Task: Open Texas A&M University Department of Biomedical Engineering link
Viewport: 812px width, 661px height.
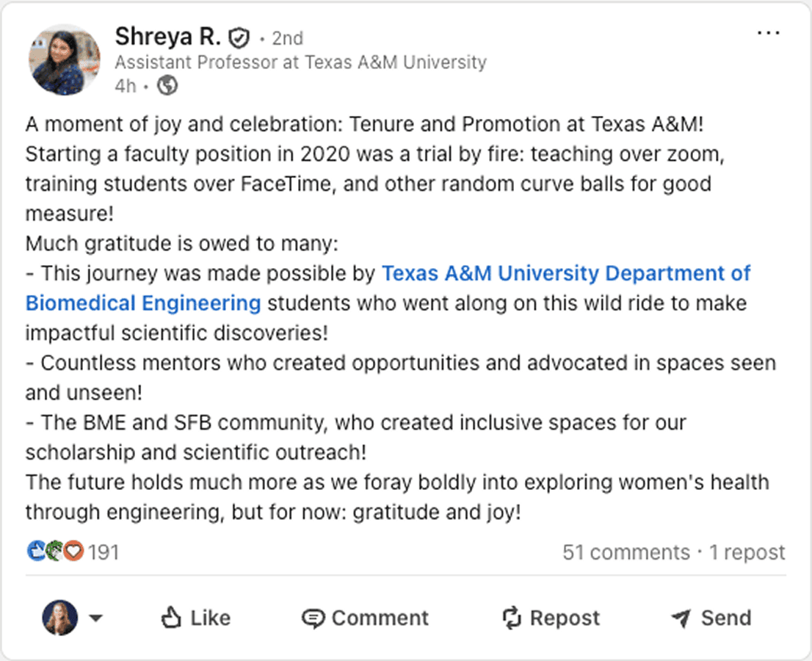Action: pyautogui.click(x=388, y=288)
